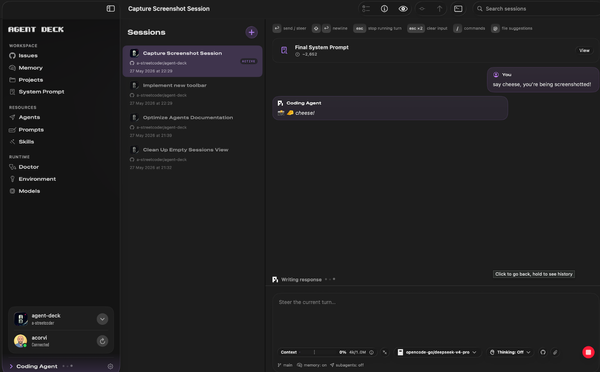Click the stop running turn esc hint
The image size is (600, 372).
(x=378, y=28)
